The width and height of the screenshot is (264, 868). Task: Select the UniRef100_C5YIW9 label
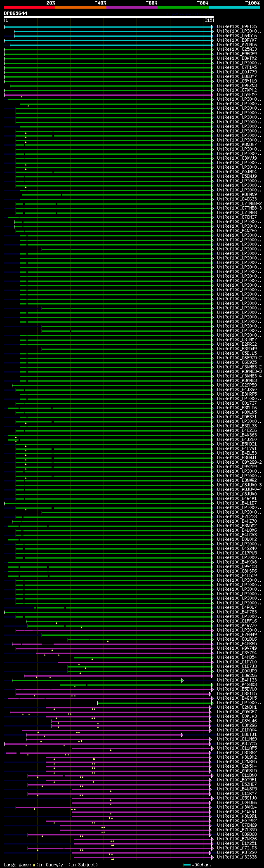tap(237, 81)
